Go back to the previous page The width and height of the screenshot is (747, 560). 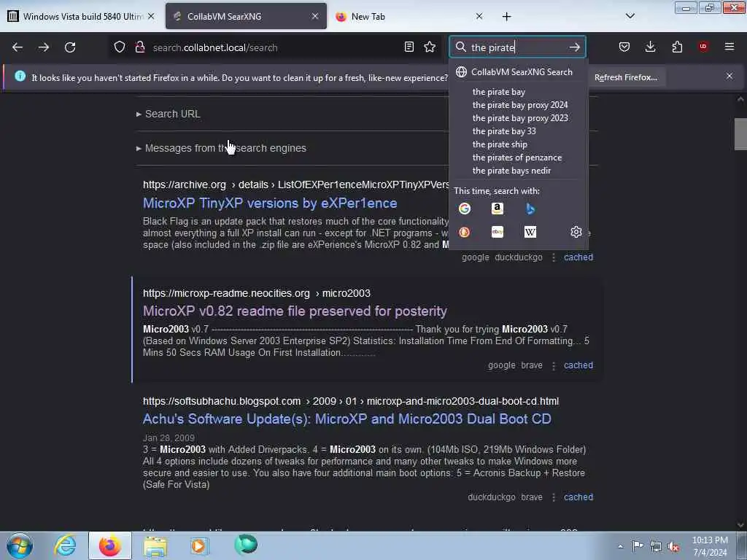point(18,47)
